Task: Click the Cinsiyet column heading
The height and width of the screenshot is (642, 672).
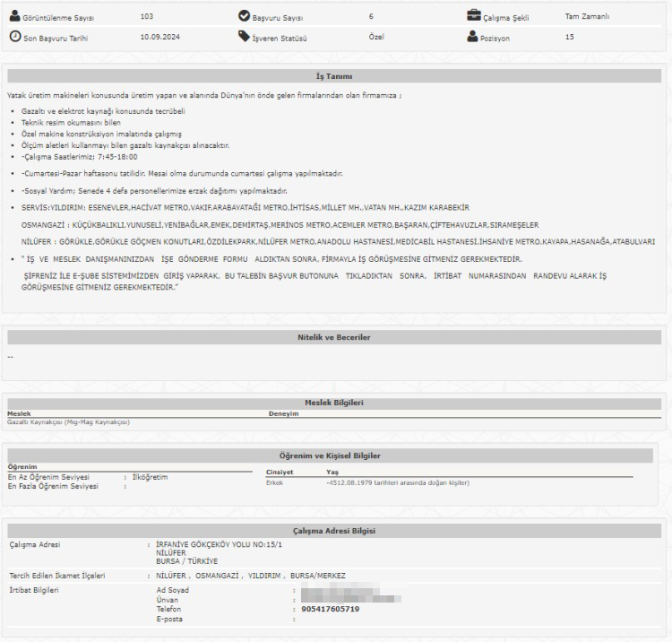Action: point(280,472)
